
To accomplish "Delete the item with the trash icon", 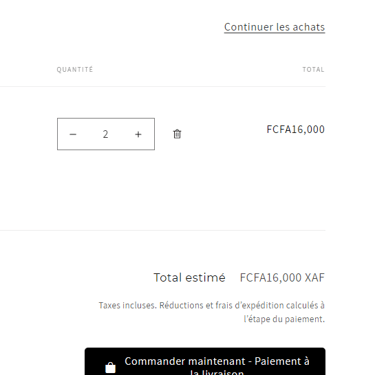I will pos(177,134).
